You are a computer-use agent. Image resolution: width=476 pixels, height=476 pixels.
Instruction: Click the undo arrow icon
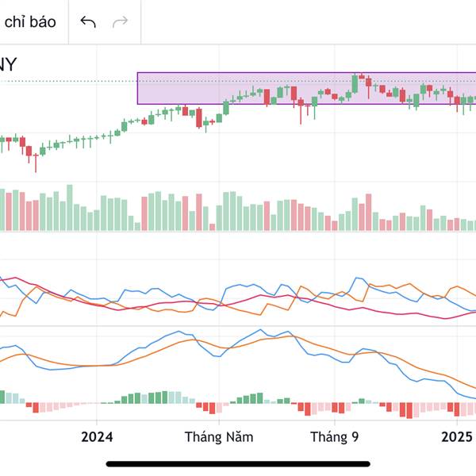tap(88, 22)
